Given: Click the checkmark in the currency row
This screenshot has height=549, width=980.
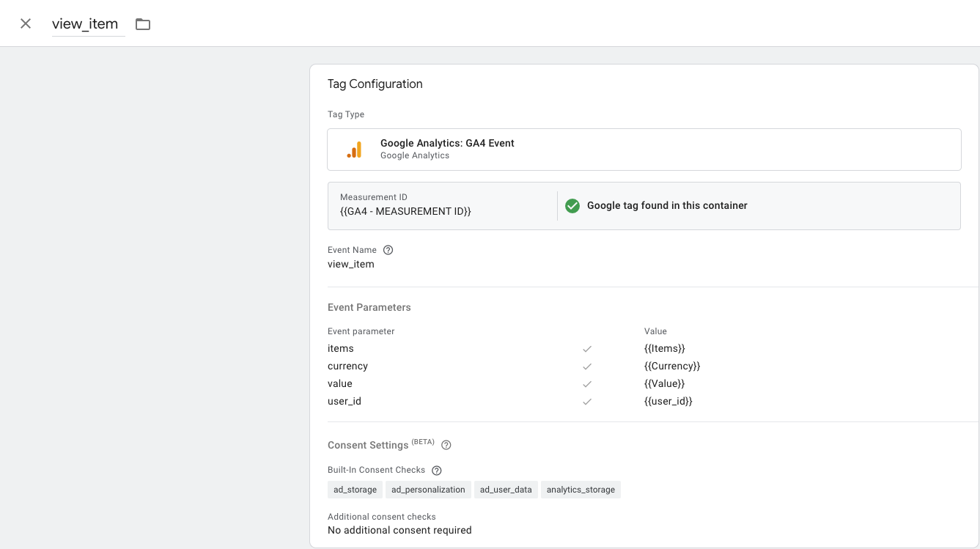Looking at the screenshot, I should tap(587, 366).
